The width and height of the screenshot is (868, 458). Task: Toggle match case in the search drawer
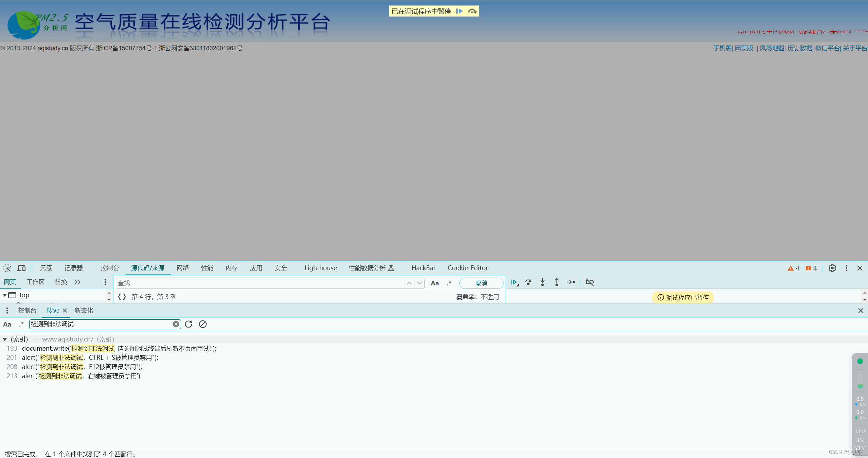pos(7,324)
